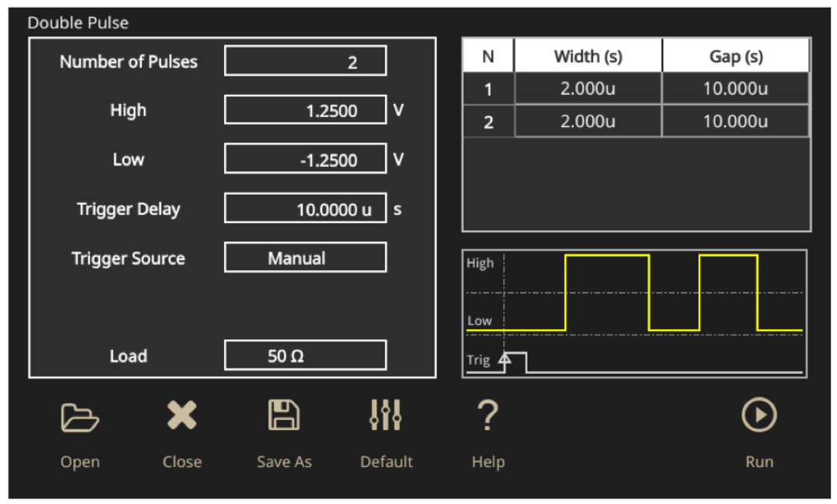The width and height of the screenshot is (837, 504).
Task: Click the Default sliders icon
Action: (x=386, y=415)
